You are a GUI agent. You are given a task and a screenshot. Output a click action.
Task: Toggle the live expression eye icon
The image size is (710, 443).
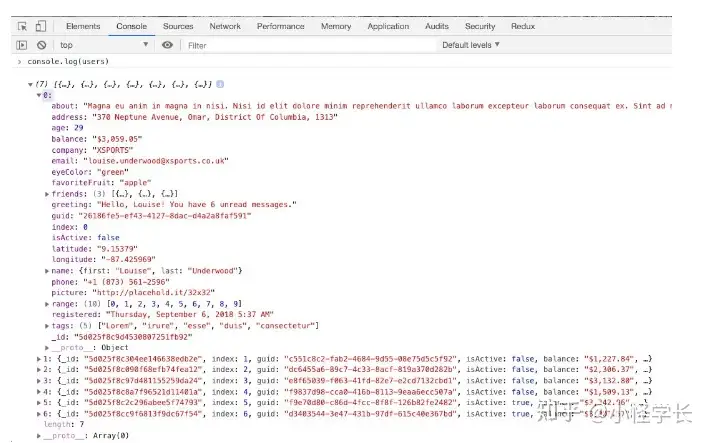pos(168,45)
